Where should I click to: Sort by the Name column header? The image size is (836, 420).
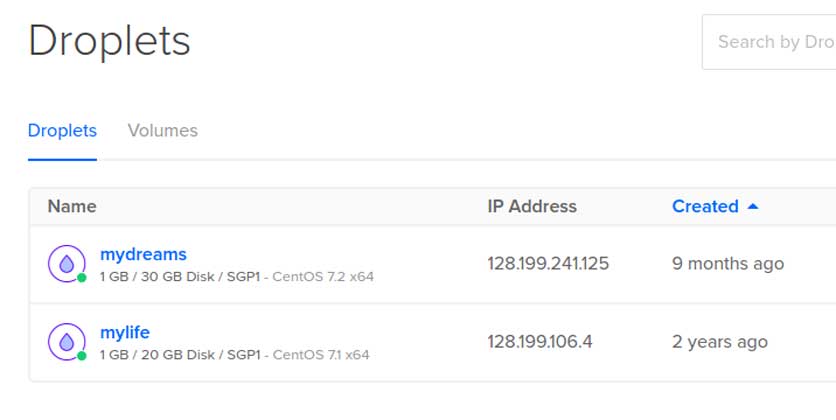click(72, 207)
